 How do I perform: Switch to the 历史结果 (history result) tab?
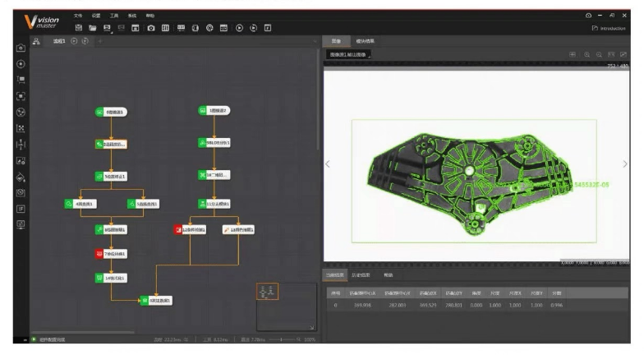pyautogui.click(x=361, y=274)
